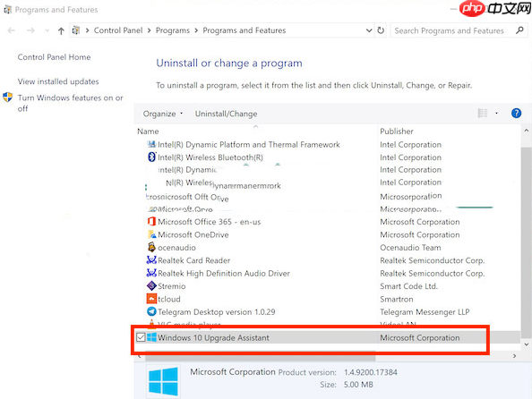Sort by Name column header
Viewport: 532px width, 399px height.
(x=148, y=132)
